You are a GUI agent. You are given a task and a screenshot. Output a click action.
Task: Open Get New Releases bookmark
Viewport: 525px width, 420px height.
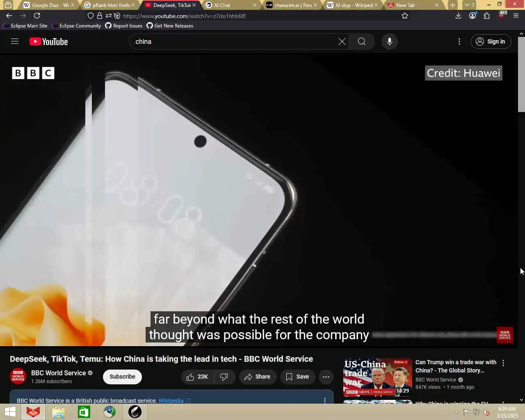(170, 25)
